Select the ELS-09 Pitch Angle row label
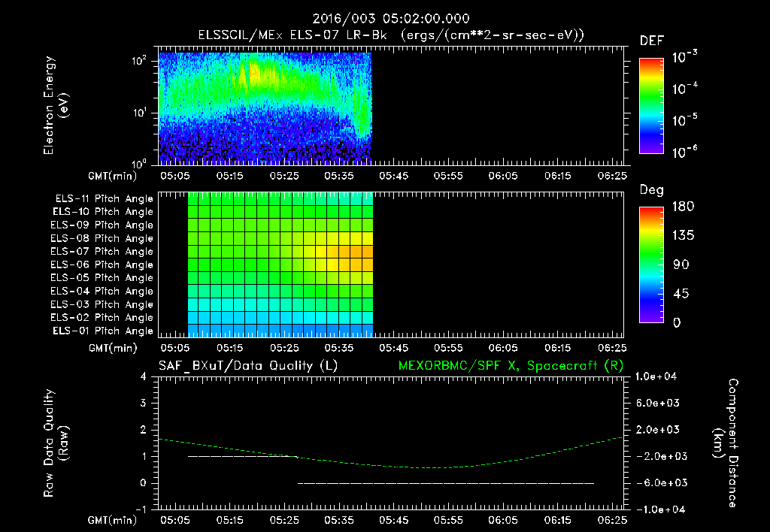Viewport: 770px width, 532px height. point(102,225)
